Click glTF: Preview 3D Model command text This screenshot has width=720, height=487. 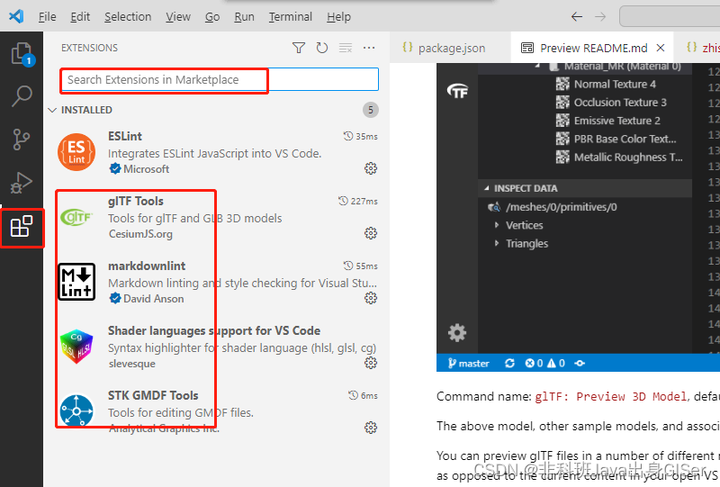(611, 397)
